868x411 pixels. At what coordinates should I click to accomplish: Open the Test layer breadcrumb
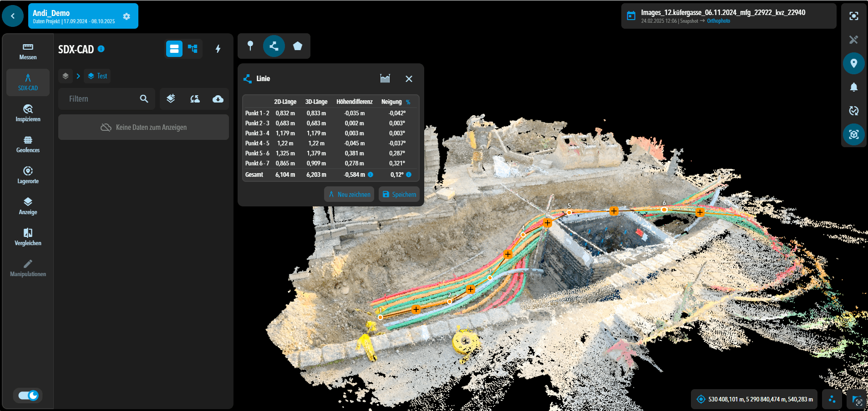(97, 76)
